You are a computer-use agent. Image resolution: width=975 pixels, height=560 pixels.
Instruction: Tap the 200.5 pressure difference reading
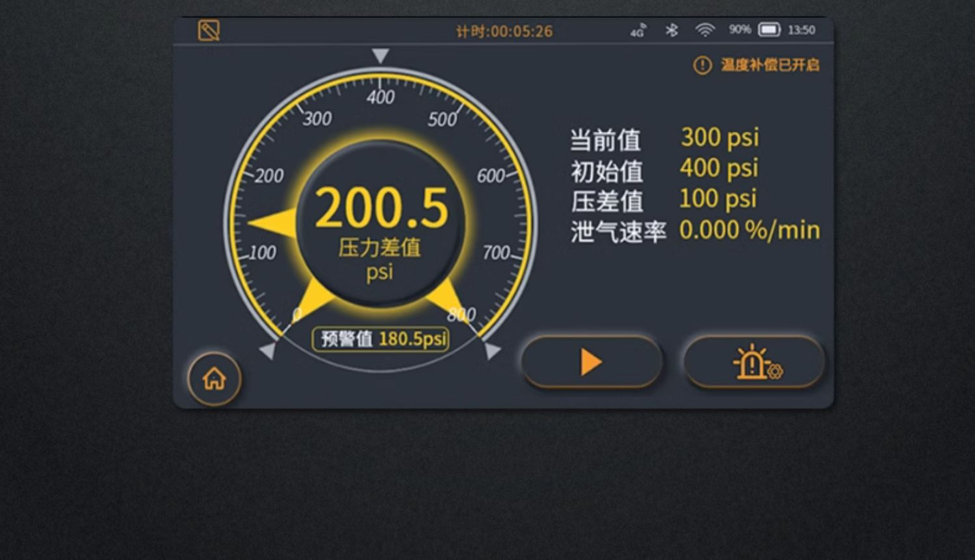(x=382, y=209)
